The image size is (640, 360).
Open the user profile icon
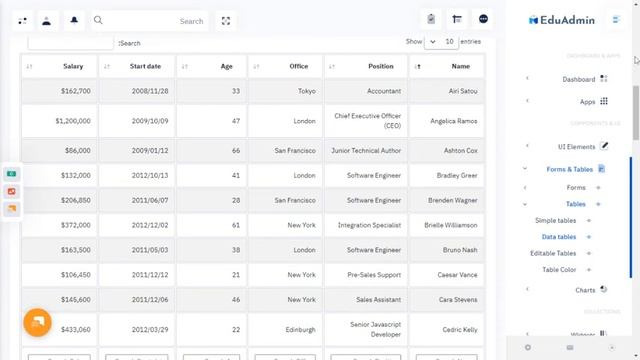47,21
